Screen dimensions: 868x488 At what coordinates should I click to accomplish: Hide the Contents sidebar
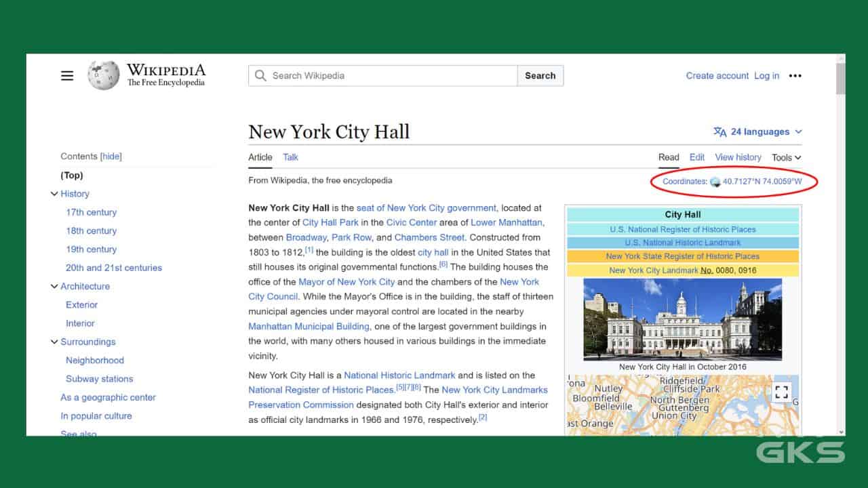click(111, 157)
